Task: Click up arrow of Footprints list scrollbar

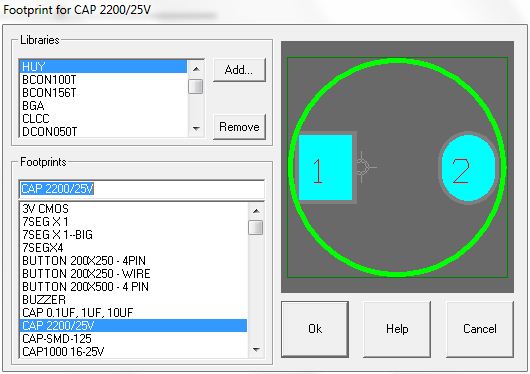Action: 256,211
